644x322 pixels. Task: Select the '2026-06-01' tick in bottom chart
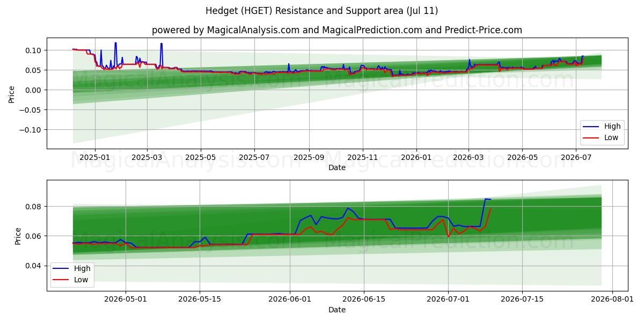pyautogui.click(x=290, y=299)
